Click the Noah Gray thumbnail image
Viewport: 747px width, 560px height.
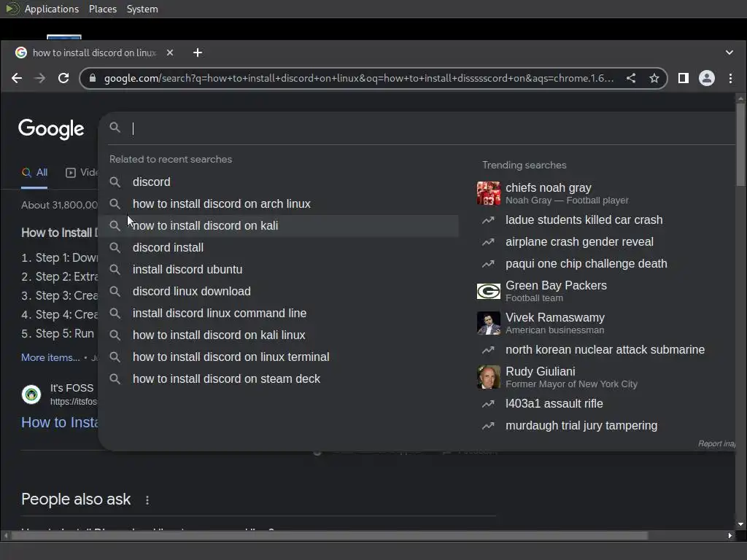click(488, 193)
